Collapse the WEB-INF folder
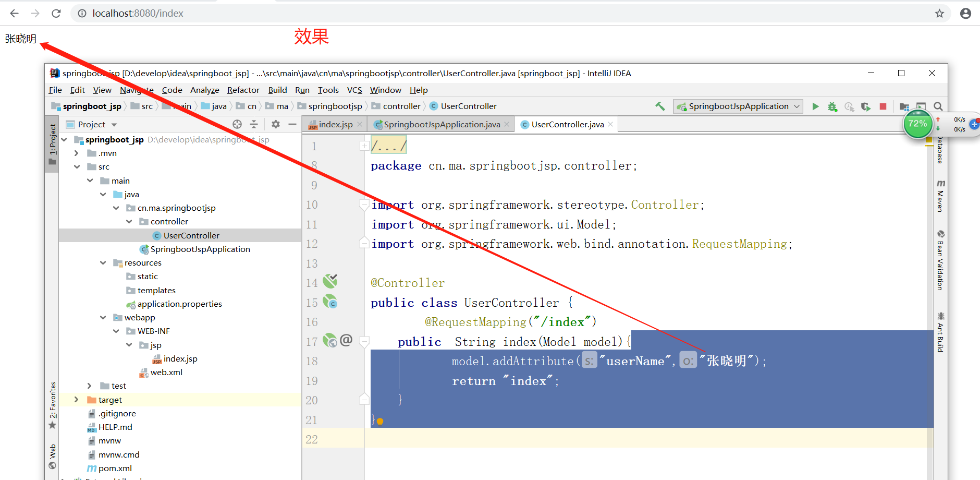This screenshot has height=480, width=980. click(x=116, y=331)
